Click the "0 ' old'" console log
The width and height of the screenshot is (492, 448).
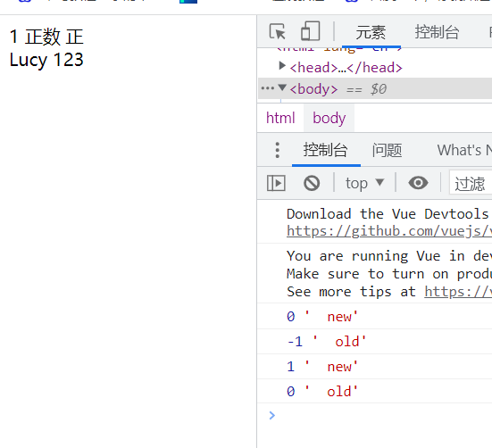[375, 391]
